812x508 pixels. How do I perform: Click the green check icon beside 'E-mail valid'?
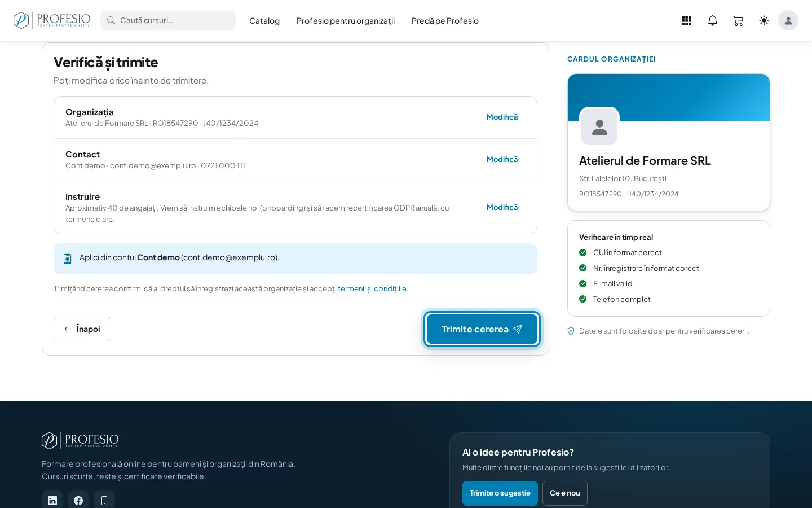click(x=583, y=283)
